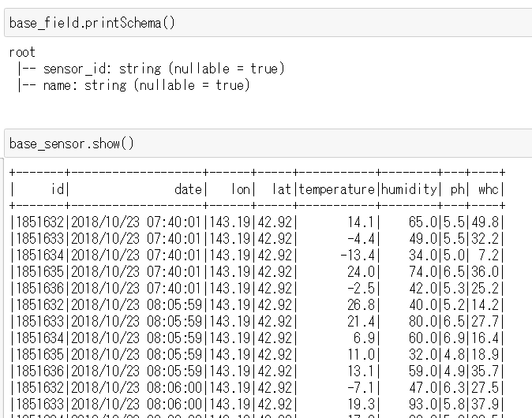Viewport: 532px width, 418px height.
Task: Select id 1851636 in the 08:05:59 row
Action: (x=39, y=371)
